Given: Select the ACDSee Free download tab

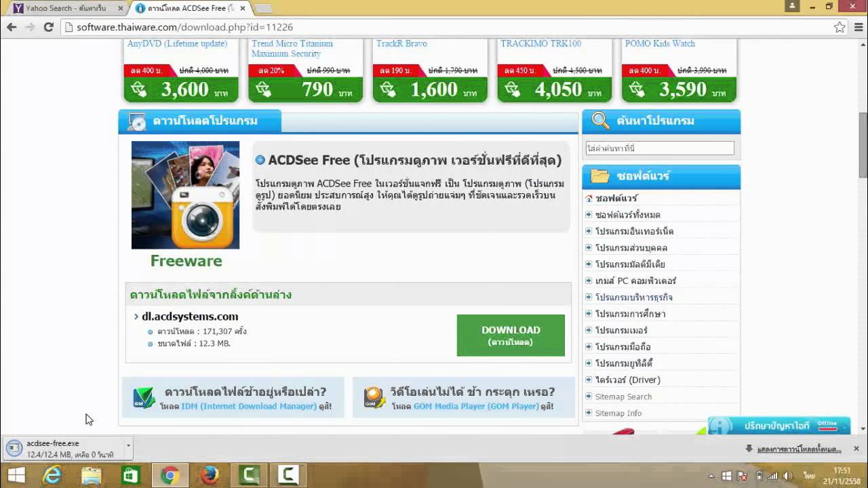Looking at the screenshot, I should (190, 8).
